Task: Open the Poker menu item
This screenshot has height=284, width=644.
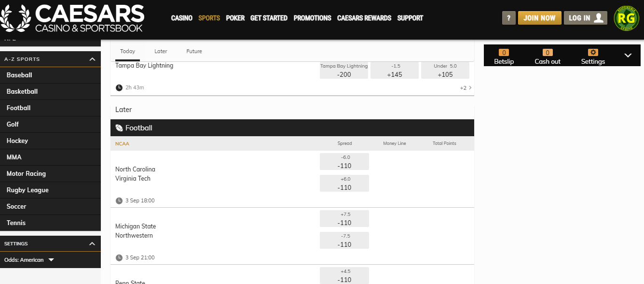Action: [235, 18]
